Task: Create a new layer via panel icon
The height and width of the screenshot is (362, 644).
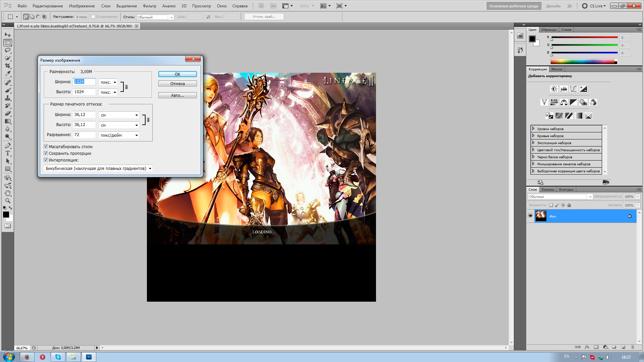Action: 623,347
